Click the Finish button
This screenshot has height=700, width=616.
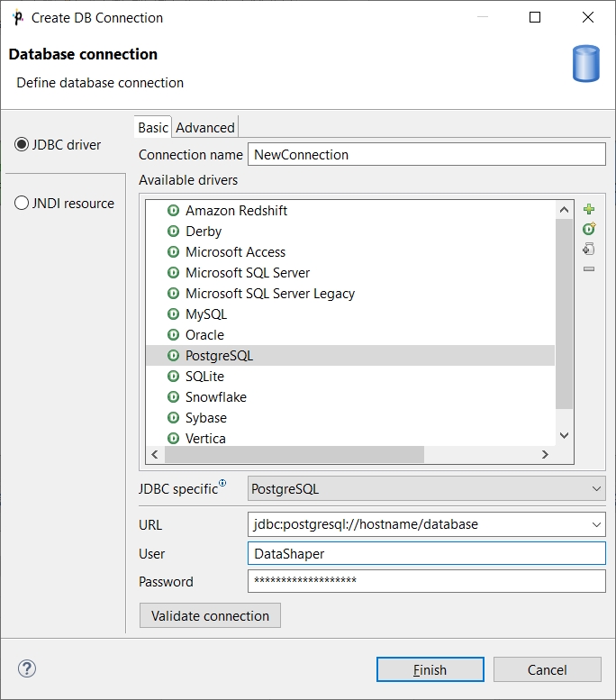click(x=430, y=670)
